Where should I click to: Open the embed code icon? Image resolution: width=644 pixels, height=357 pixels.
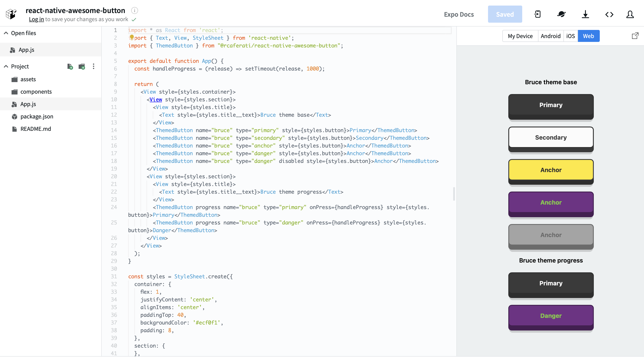[609, 14]
